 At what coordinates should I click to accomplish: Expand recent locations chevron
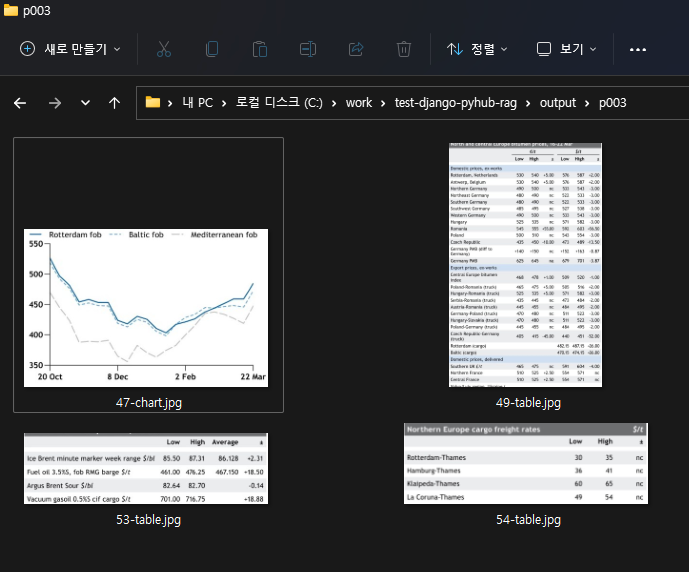(85, 103)
